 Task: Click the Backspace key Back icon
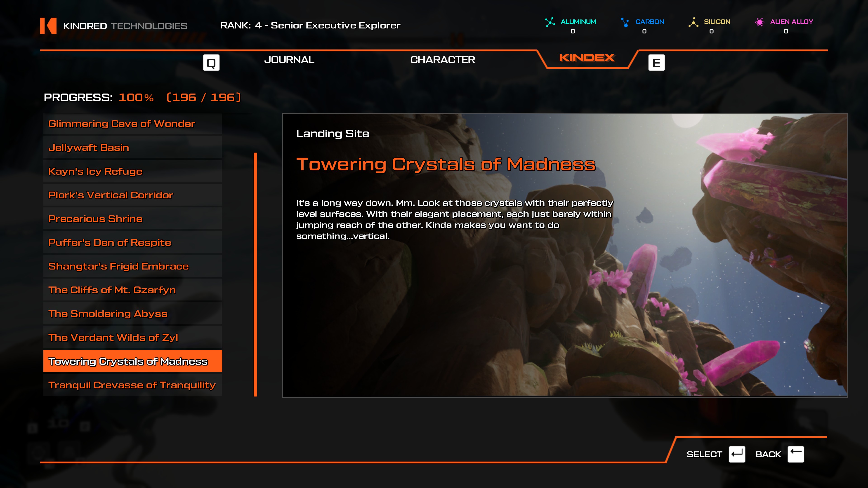[x=796, y=454]
